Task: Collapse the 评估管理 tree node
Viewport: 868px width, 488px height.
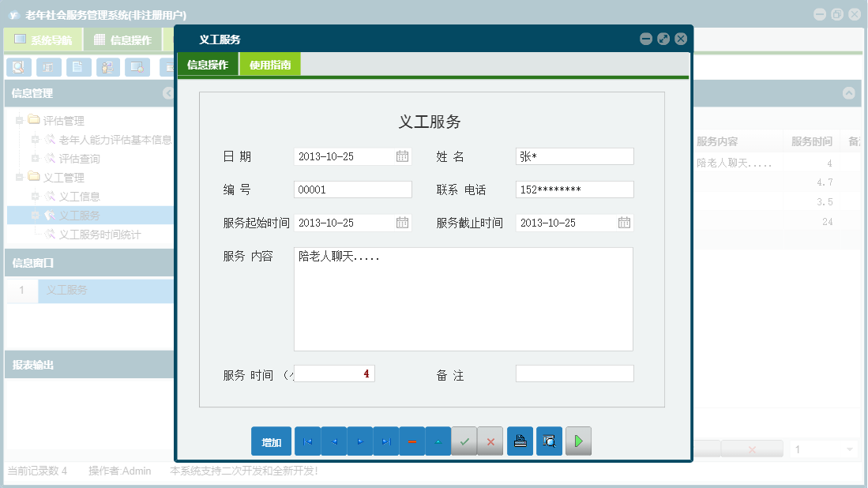Action: click(x=19, y=122)
